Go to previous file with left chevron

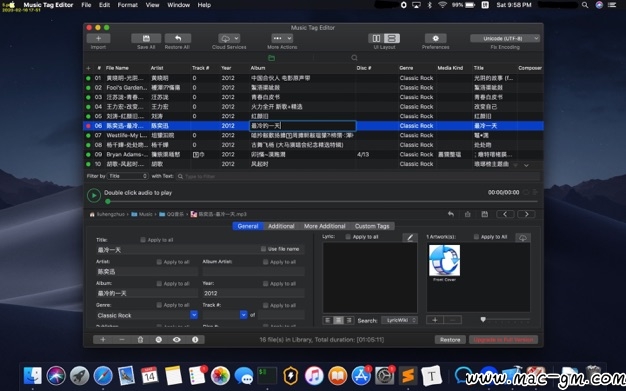(x=505, y=214)
